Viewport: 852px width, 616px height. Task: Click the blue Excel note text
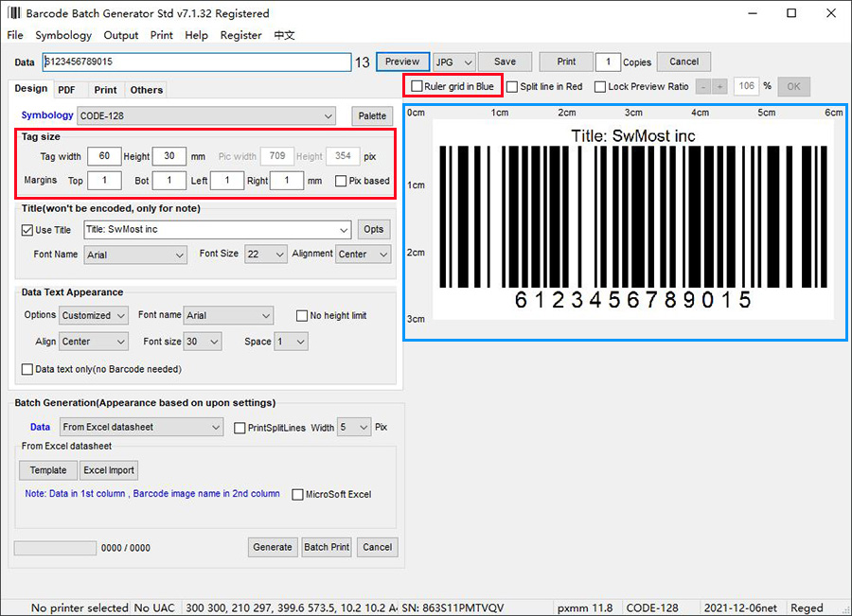pos(152,494)
